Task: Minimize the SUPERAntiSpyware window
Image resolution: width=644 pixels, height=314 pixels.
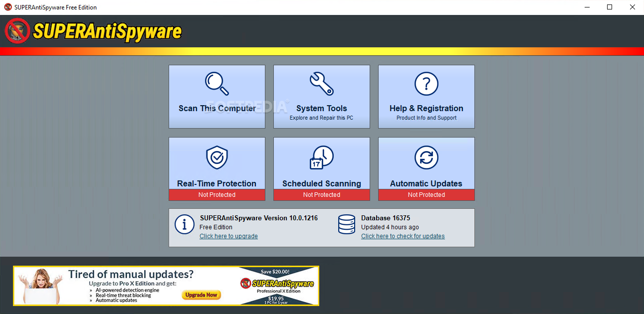Action: click(x=587, y=7)
